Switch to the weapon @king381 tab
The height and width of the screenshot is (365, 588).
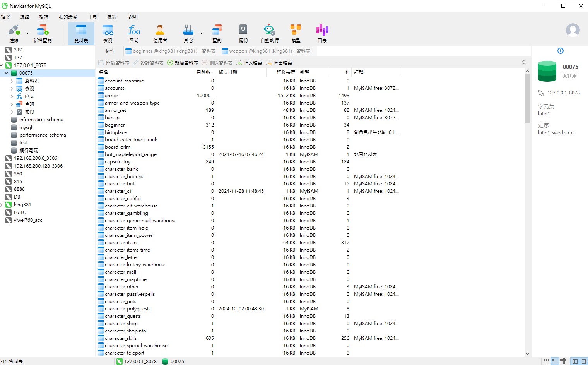266,51
